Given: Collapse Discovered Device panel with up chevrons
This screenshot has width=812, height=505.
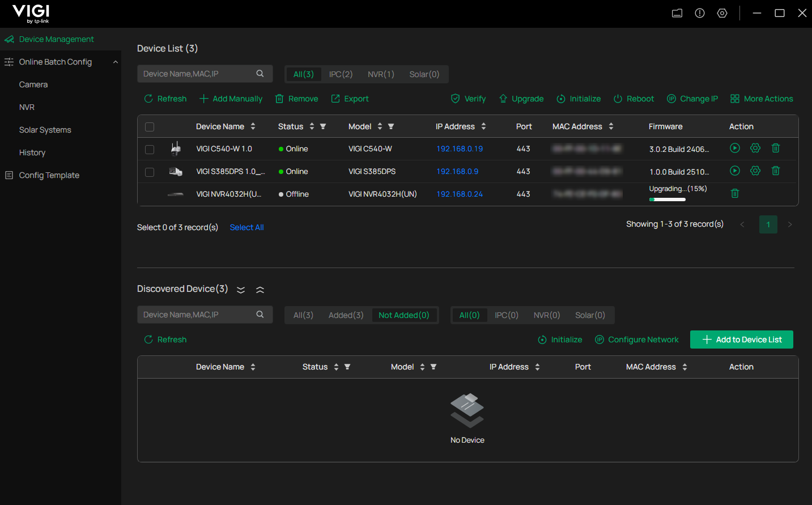Looking at the screenshot, I should click(x=260, y=290).
